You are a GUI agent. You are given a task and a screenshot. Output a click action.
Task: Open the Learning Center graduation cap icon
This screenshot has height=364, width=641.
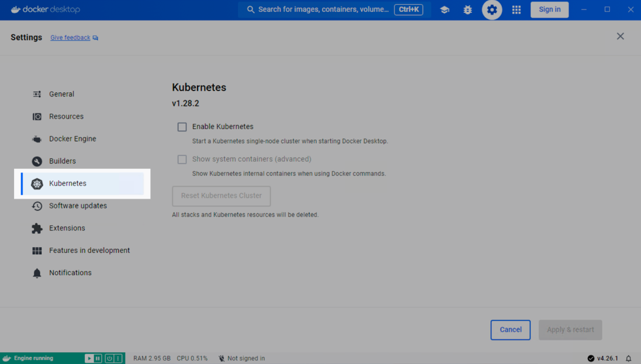coord(445,10)
